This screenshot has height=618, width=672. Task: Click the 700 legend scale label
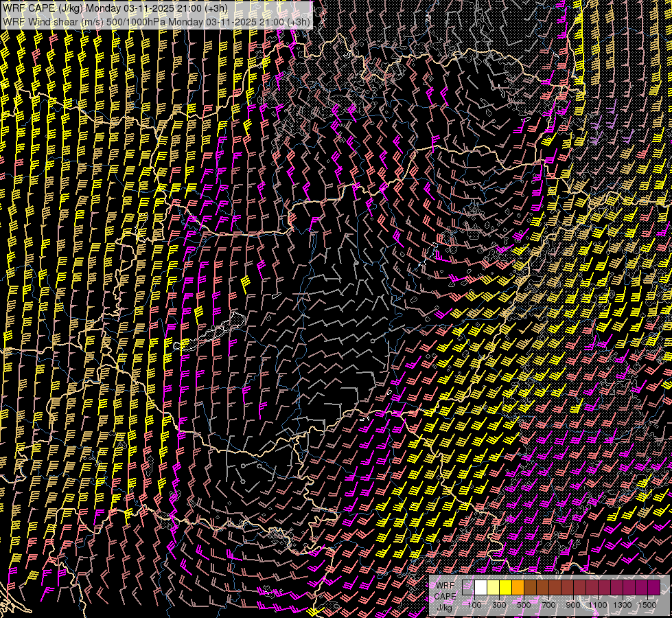[x=548, y=605]
